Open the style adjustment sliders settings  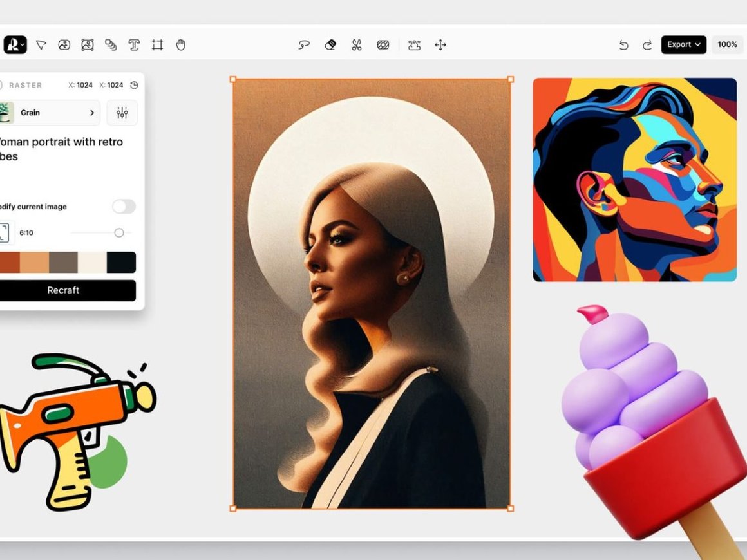(122, 113)
